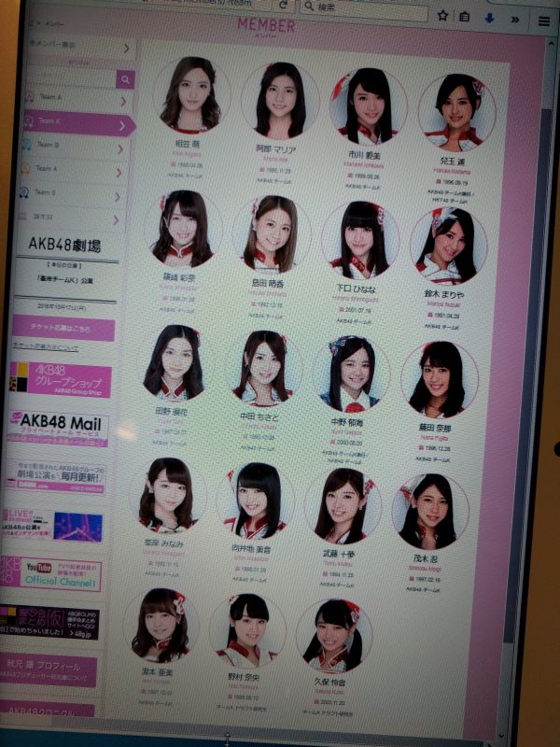Expand 全メンバー表示 with its chevron
This screenshot has height=747, width=560.
pos(127,49)
